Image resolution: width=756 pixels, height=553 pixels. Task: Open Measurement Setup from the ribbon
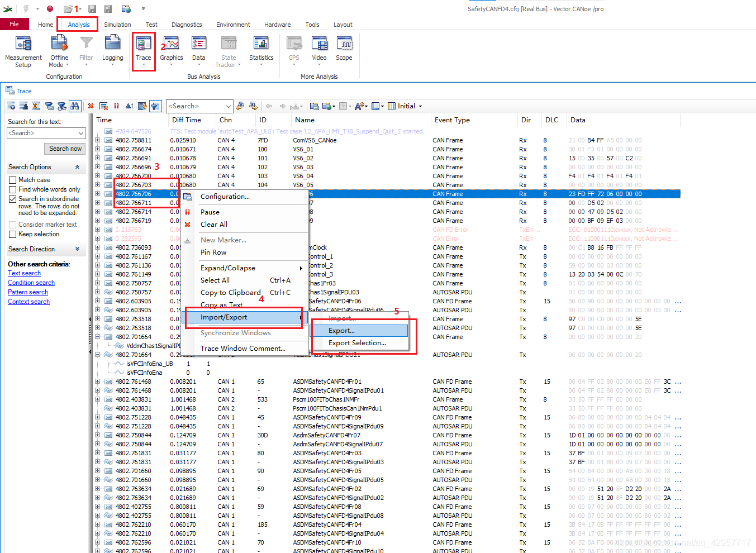pyautogui.click(x=23, y=51)
